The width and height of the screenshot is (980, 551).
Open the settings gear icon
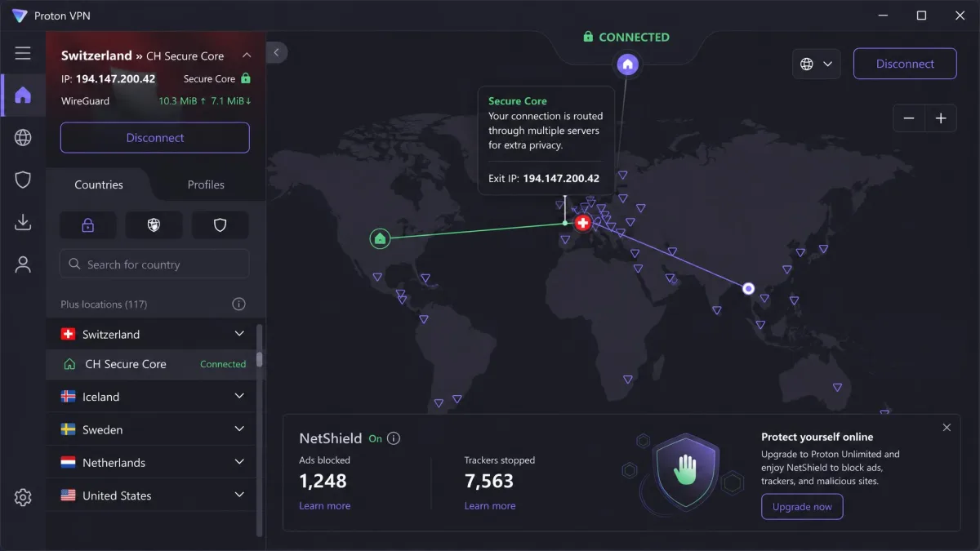23,497
